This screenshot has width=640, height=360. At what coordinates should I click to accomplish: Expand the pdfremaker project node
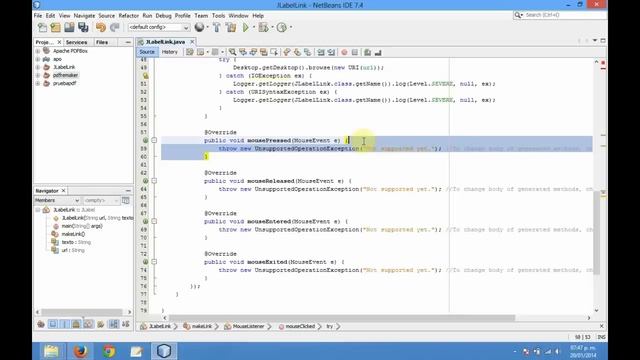tap(38, 76)
